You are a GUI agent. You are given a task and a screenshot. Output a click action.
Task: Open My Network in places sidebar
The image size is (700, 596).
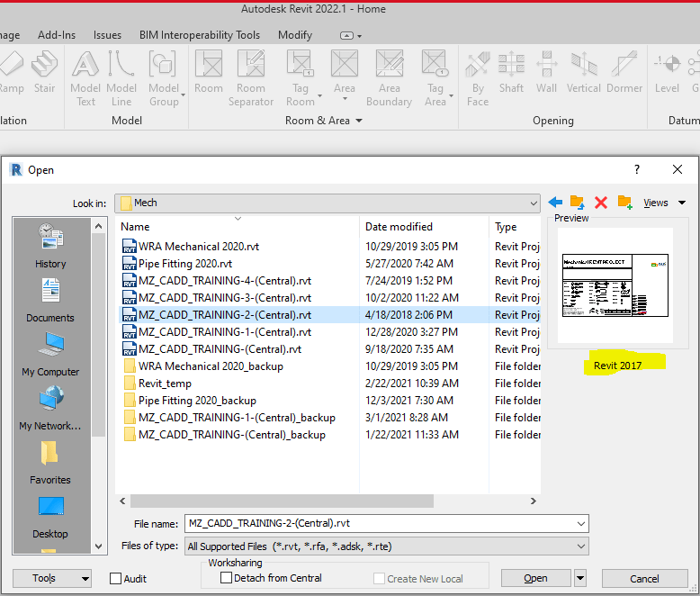coord(50,409)
